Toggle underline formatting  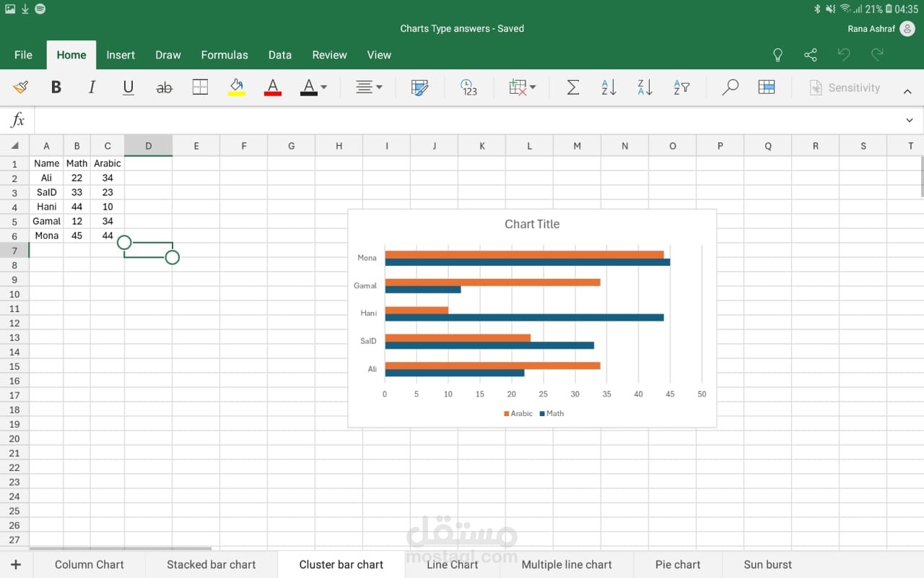[128, 87]
